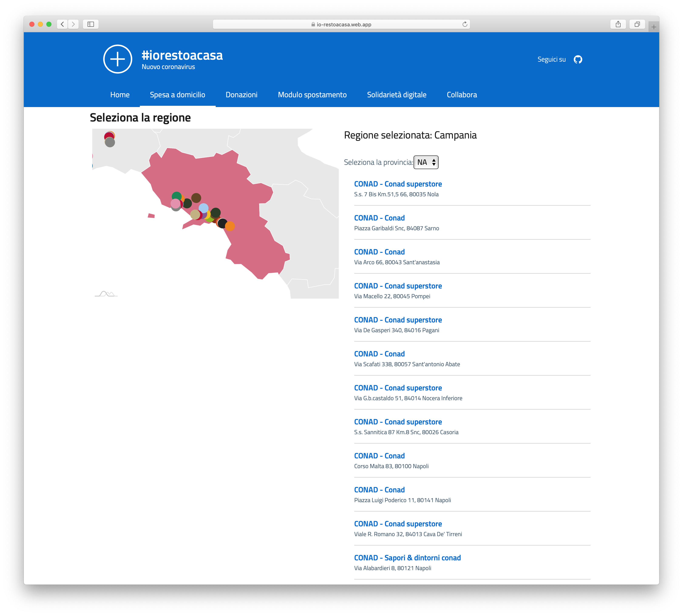Click the gray marker in the Lazio area
The width and height of the screenshot is (683, 616).
pos(110,142)
